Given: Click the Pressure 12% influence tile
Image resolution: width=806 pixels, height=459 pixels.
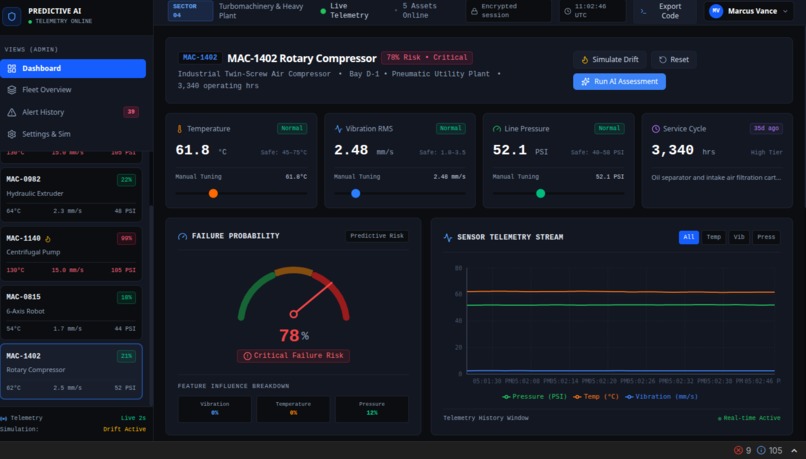Looking at the screenshot, I should 372,409.
